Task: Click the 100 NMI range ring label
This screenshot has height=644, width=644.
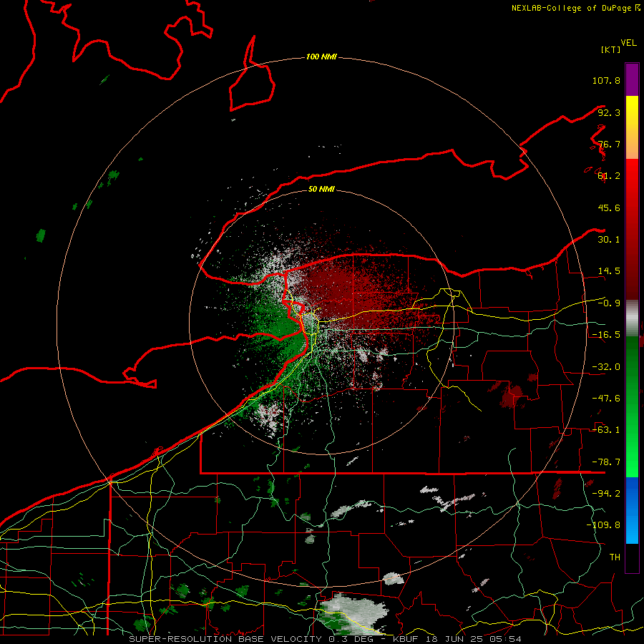Action: [x=321, y=57]
